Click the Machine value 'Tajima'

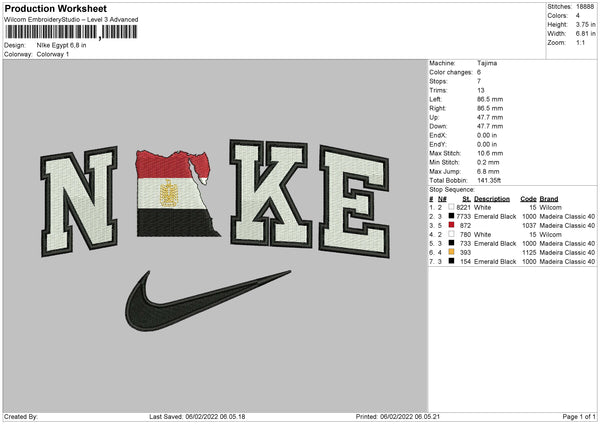(487, 63)
